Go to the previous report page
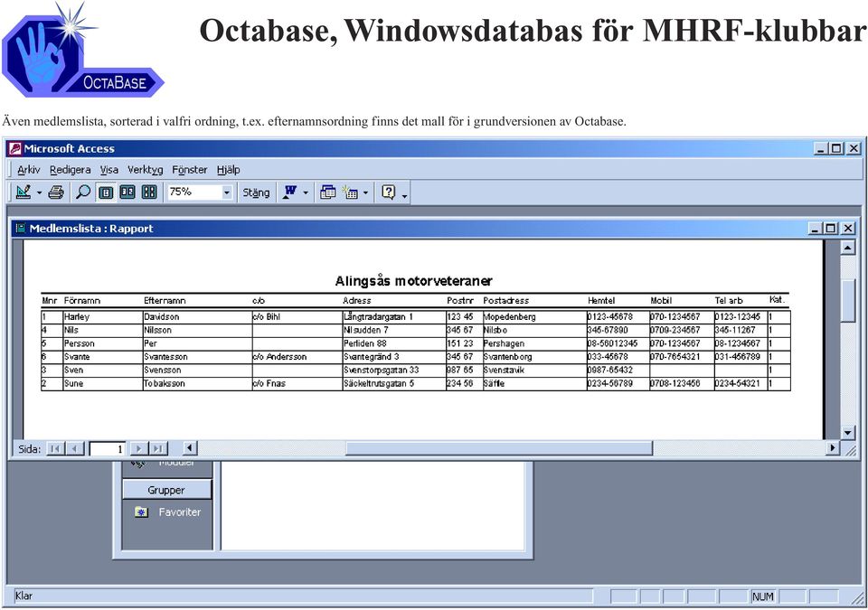This screenshot has width=868, height=610. 74,448
